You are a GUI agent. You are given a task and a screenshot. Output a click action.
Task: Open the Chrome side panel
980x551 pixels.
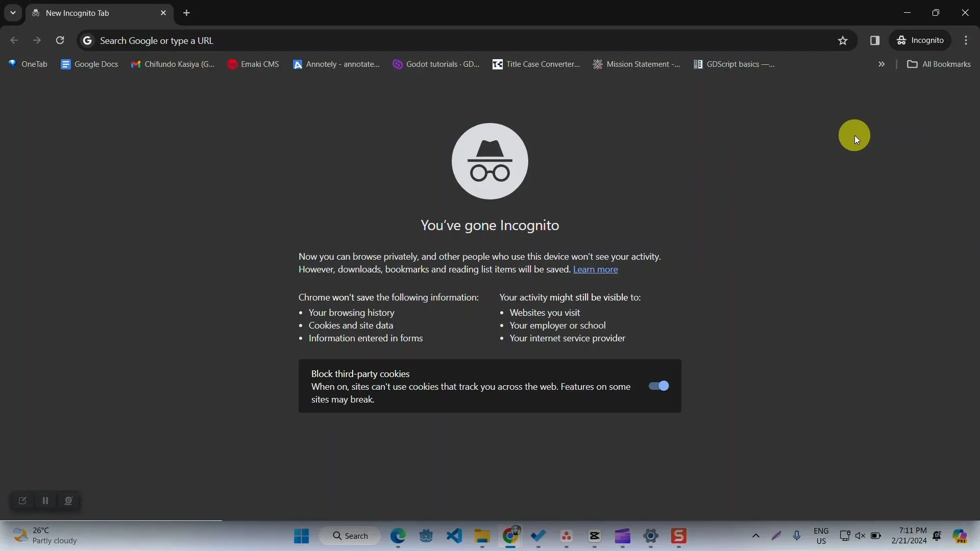tap(875, 40)
